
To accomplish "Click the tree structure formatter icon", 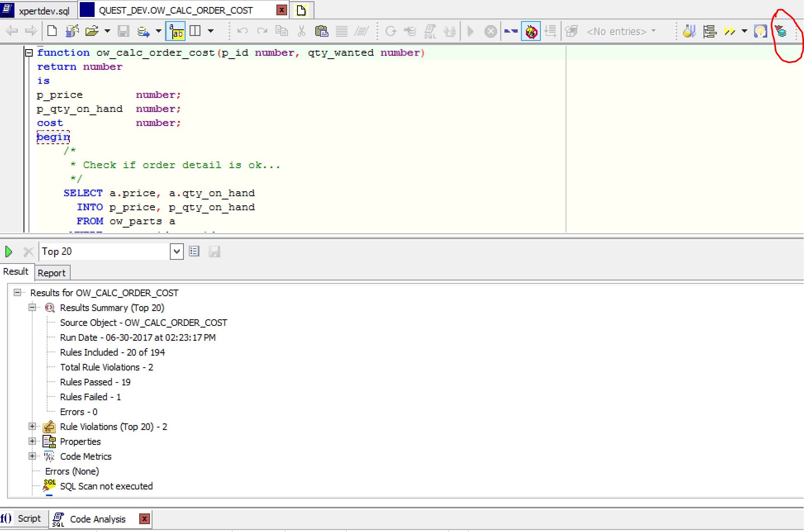I will click(710, 31).
